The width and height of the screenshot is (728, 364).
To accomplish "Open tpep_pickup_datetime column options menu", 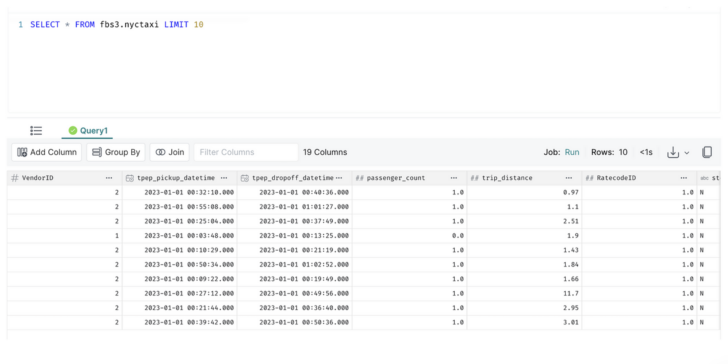I will click(x=224, y=178).
